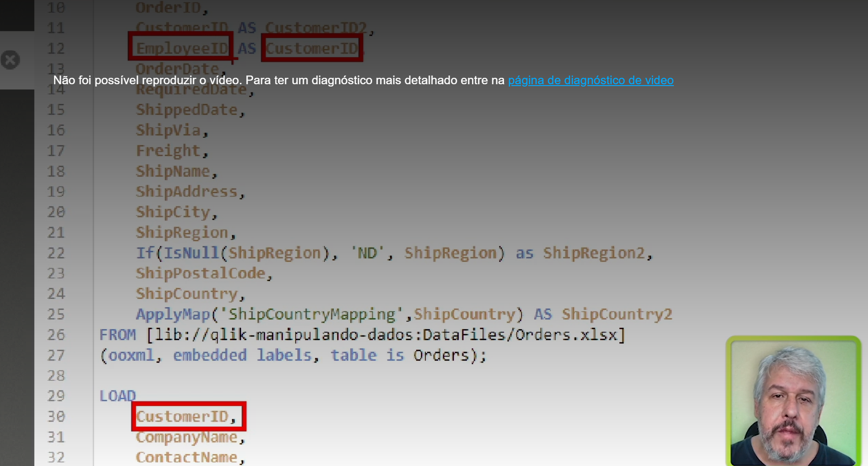
Task: Click 'ShipCountry2' alias on line 25
Action: [x=617, y=314]
